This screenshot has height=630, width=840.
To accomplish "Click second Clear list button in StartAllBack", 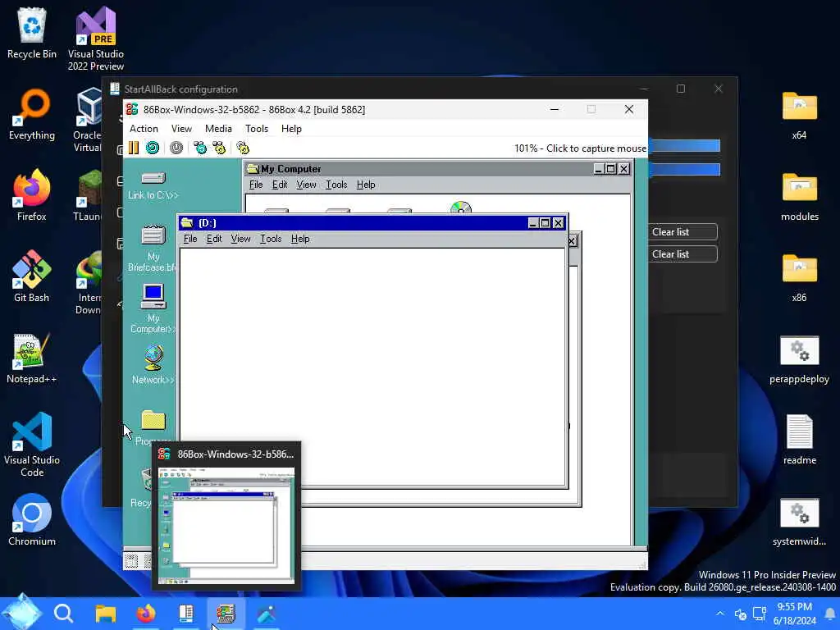I will tap(682, 254).
